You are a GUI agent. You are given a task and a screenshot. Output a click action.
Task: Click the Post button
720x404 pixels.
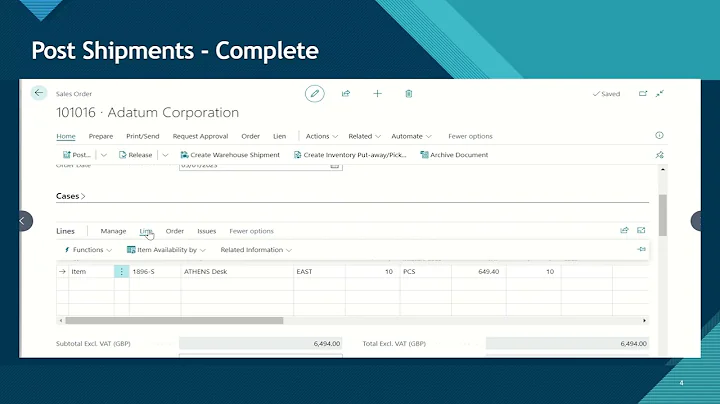[x=77, y=155]
